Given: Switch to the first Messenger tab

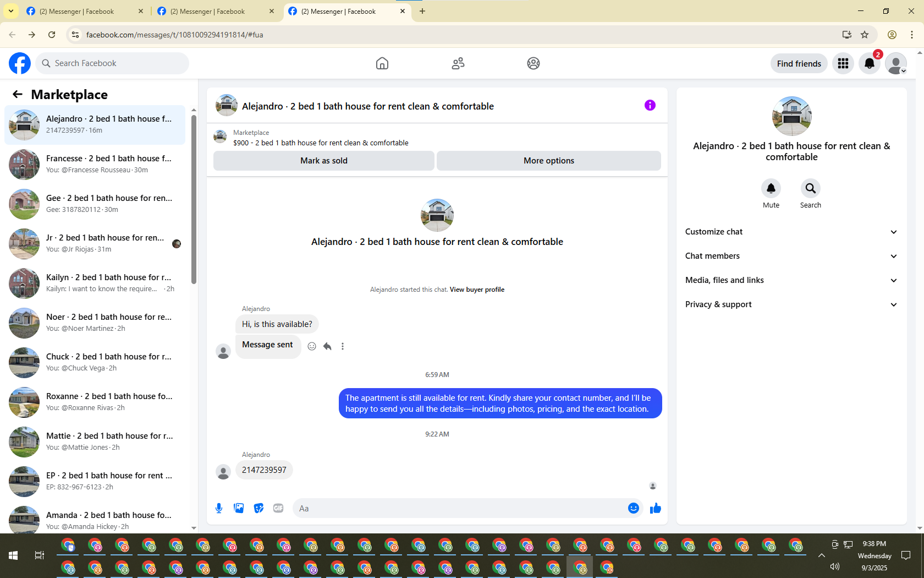Looking at the screenshot, I should [x=84, y=11].
